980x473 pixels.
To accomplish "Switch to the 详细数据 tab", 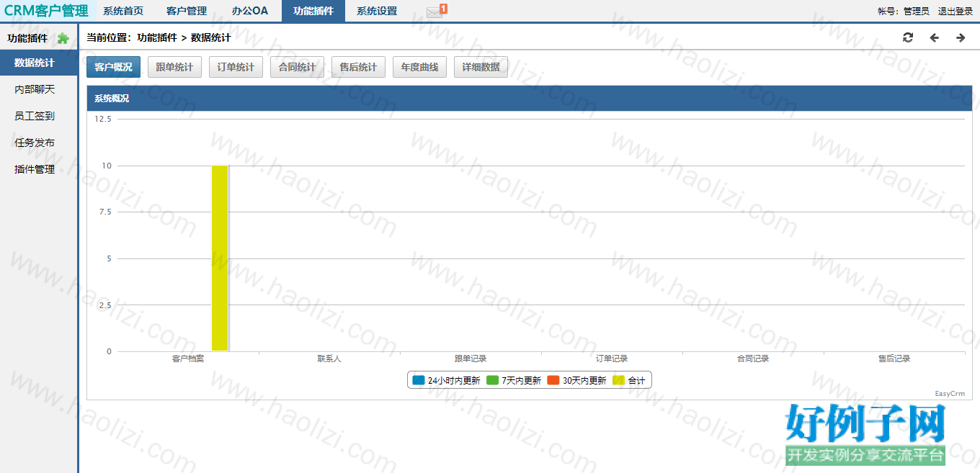I will (x=481, y=67).
